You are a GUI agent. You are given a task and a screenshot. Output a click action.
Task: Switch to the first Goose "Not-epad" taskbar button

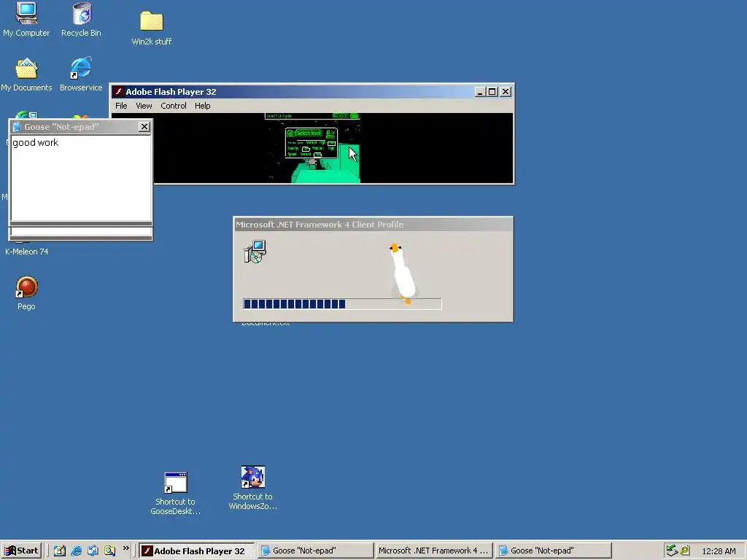pyautogui.click(x=315, y=551)
